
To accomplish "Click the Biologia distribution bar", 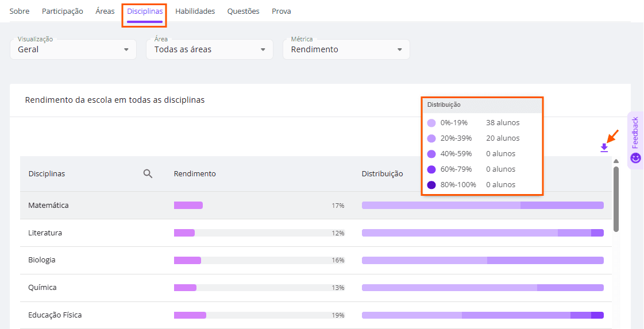I will (x=483, y=260).
